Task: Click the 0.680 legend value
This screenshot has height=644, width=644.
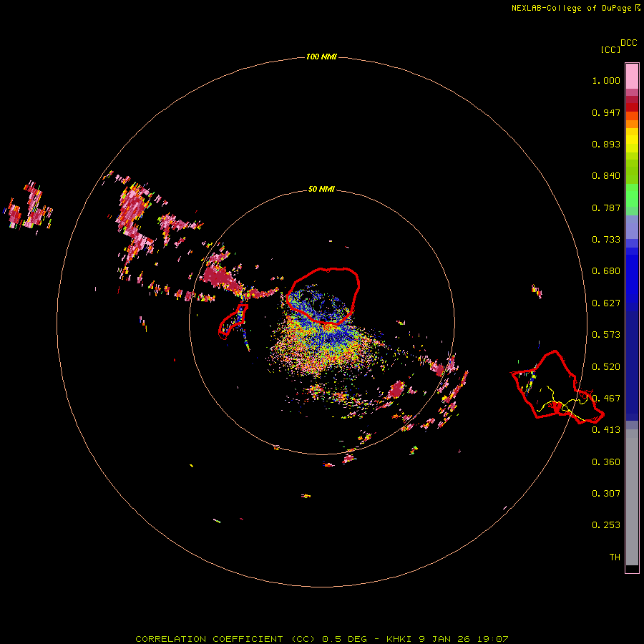Action: (606, 271)
